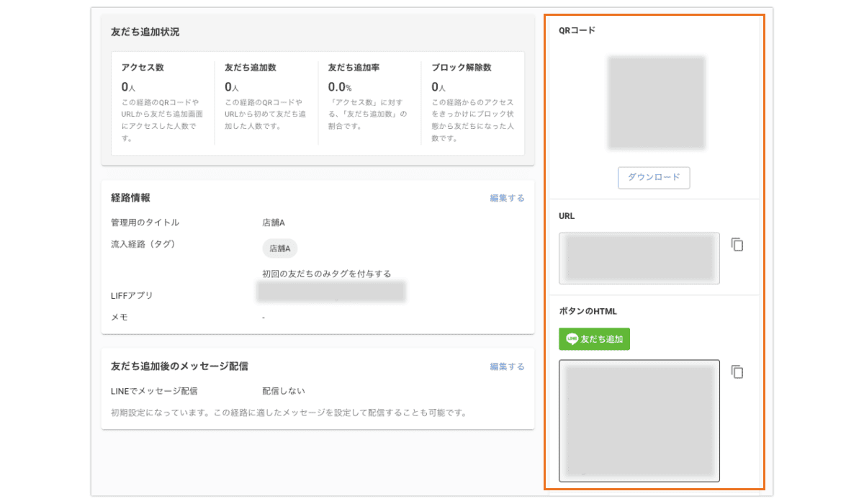Image resolution: width=864 pixels, height=504 pixels.
Task: Click the 管理用のタイトル label
Action: click(145, 223)
